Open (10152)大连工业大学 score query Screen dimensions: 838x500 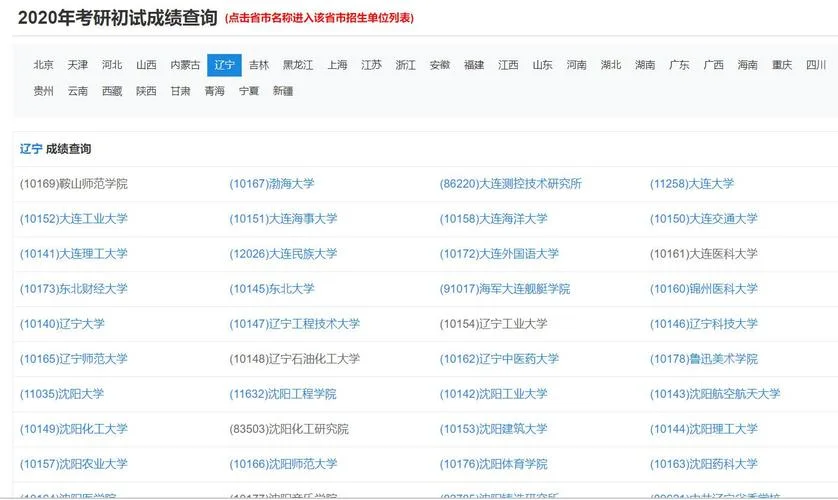pyautogui.click(x=74, y=219)
